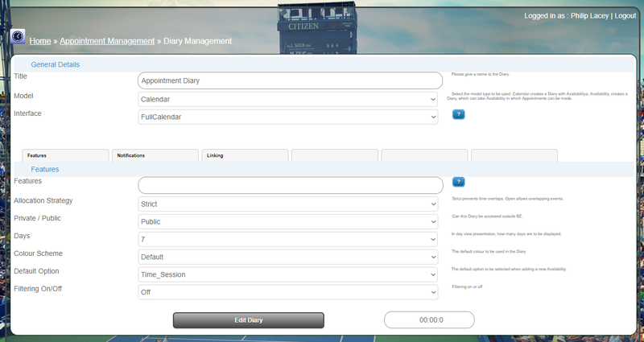Click the clock logo icon beside Home

tap(18, 36)
